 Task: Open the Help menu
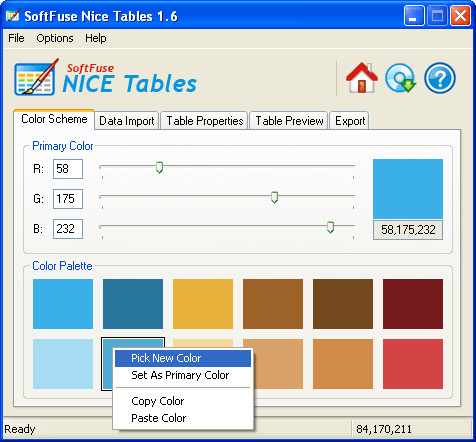[96, 38]
